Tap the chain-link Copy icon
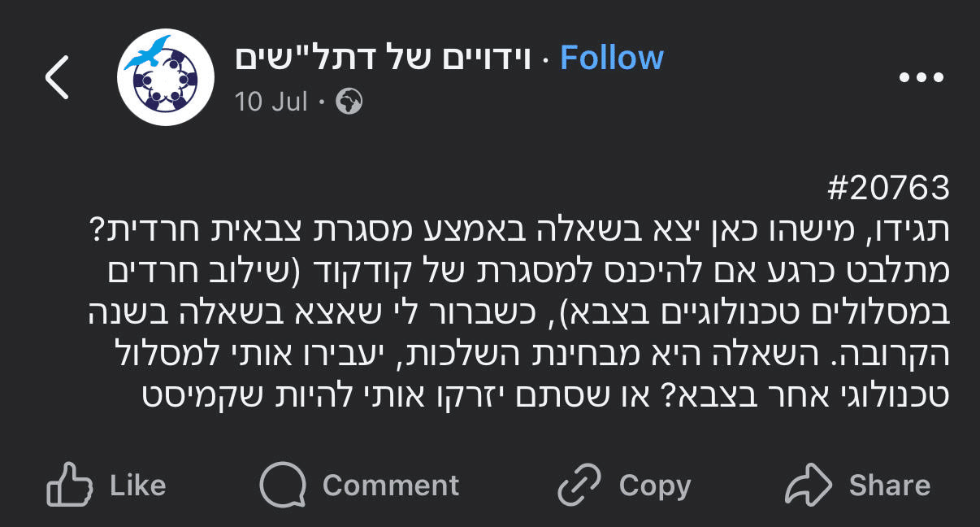This screenshot has width=980, height=527. coord(579,485)
